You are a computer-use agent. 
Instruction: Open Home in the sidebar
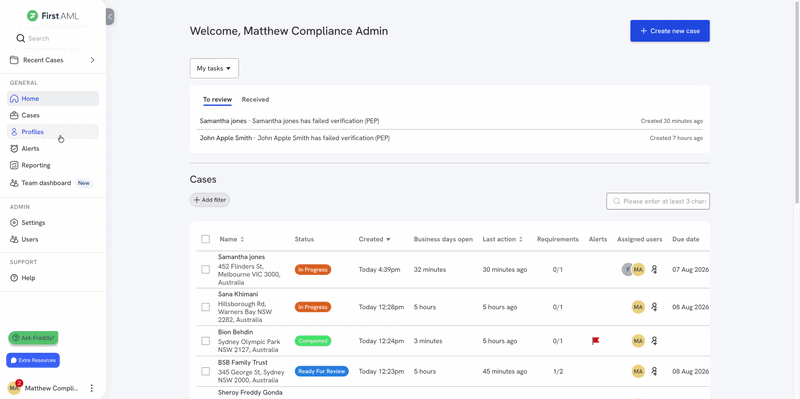point(53,98)
